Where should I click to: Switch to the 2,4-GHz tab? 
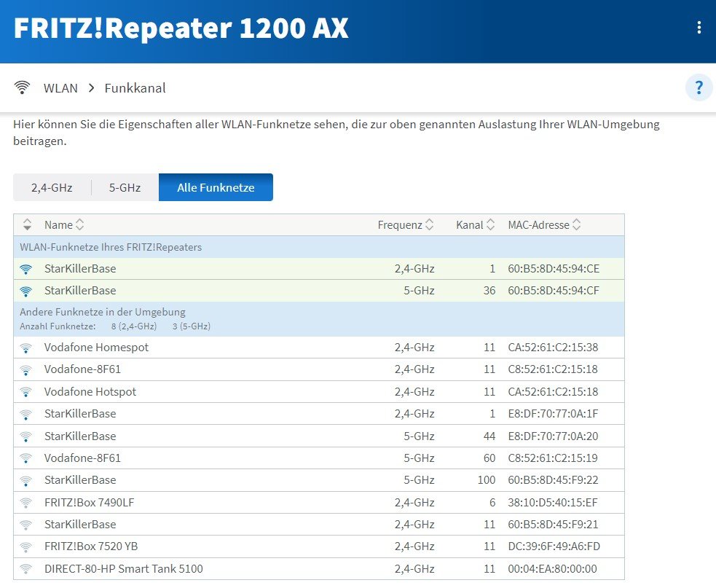pos(52,187)
